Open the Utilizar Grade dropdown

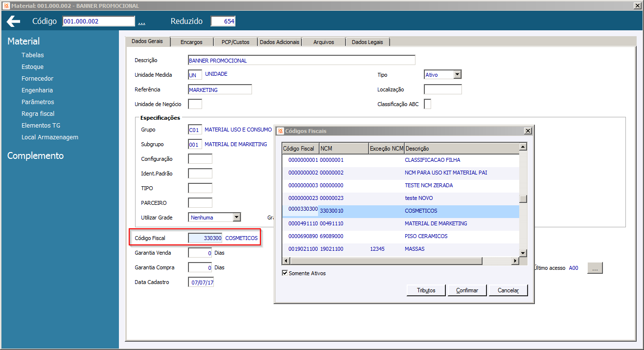coord(236,218)
